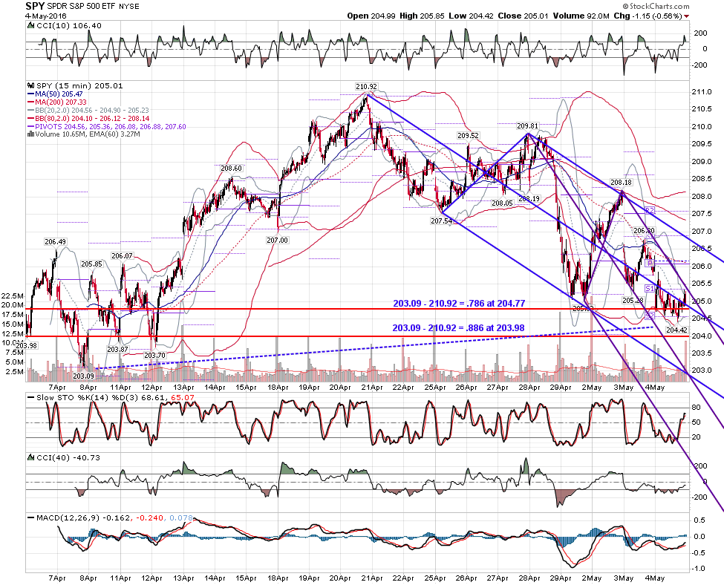This screenshot has width=724, height=588.
Task: Click the 207.54 low price label
Action: coord(441,221)
